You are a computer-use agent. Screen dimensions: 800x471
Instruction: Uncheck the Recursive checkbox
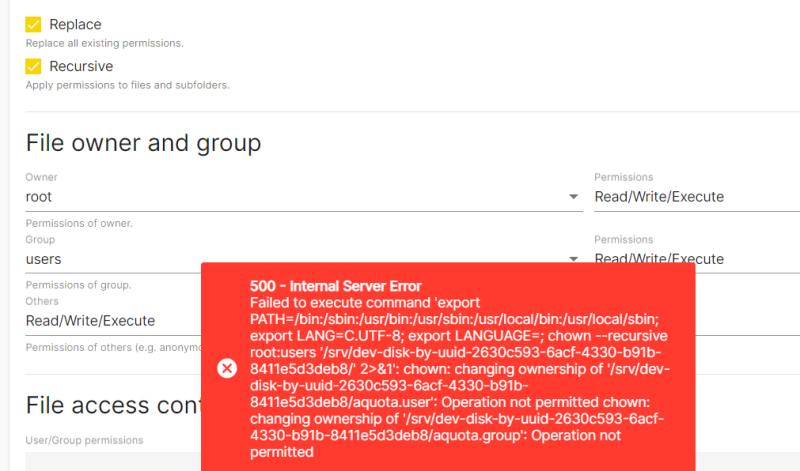point(33,66)
